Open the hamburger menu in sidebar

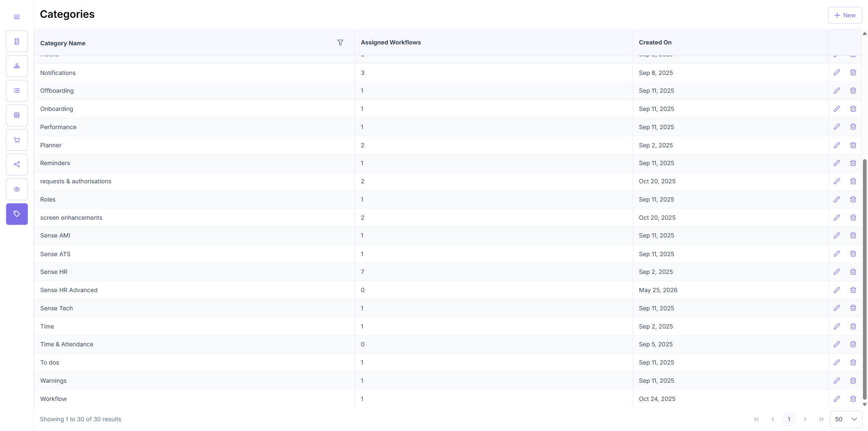pyautogui.click(x=17, y=17)
